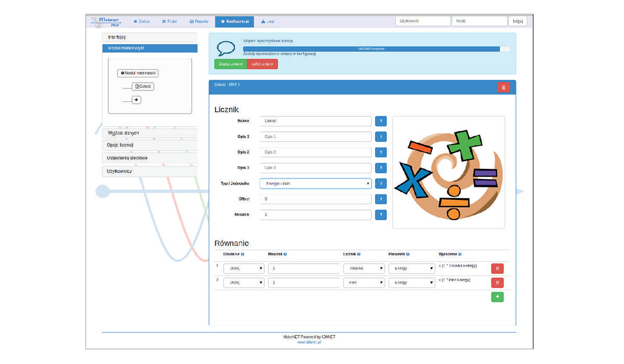Click the MeterNET PRO logo
624x364 pixels.
(x=106, y=22)
